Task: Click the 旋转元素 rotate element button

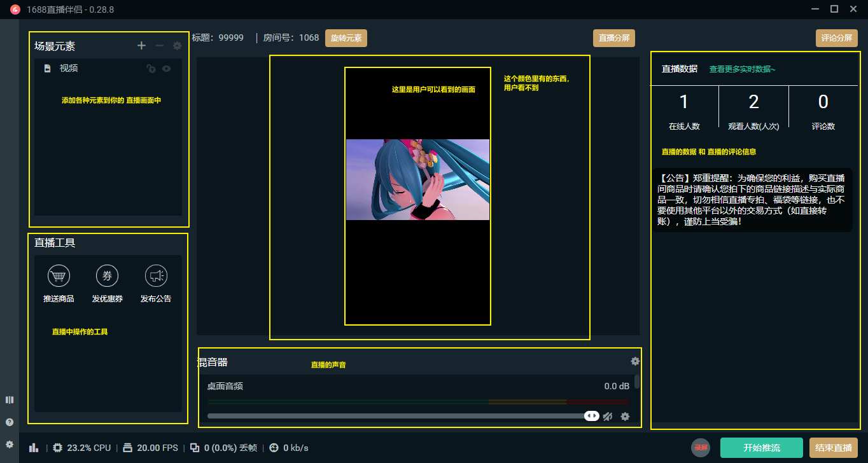Action: tap(346, 38)
